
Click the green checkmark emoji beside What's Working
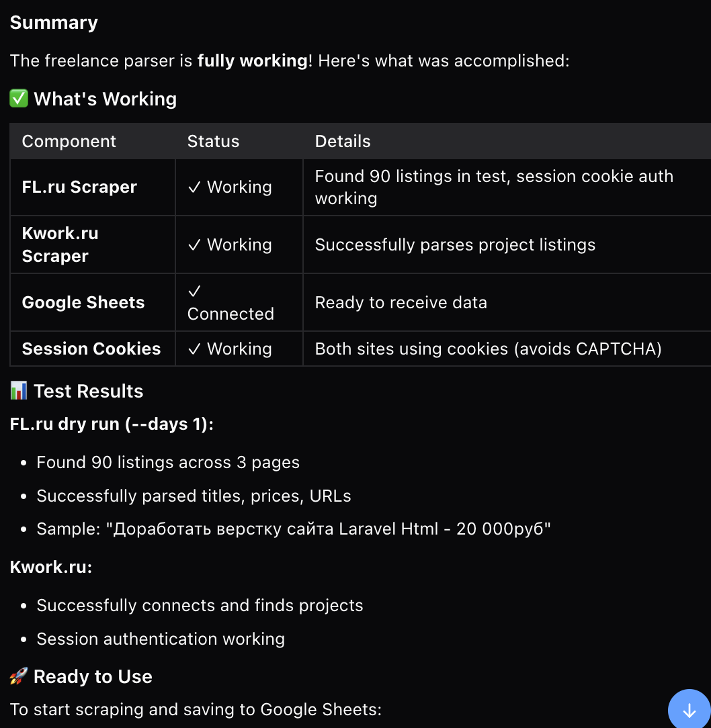[18, 99]
